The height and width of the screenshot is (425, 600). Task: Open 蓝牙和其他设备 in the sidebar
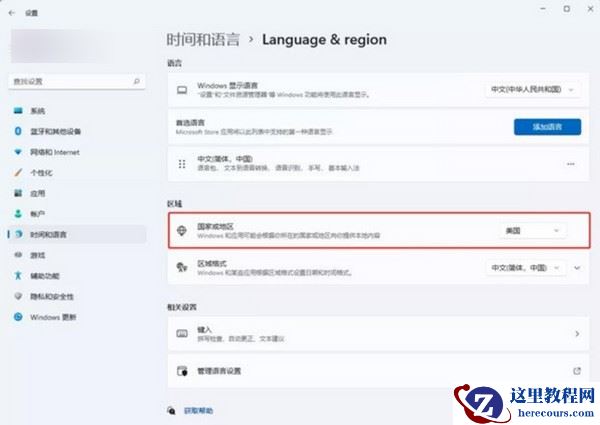pos(77,132)
